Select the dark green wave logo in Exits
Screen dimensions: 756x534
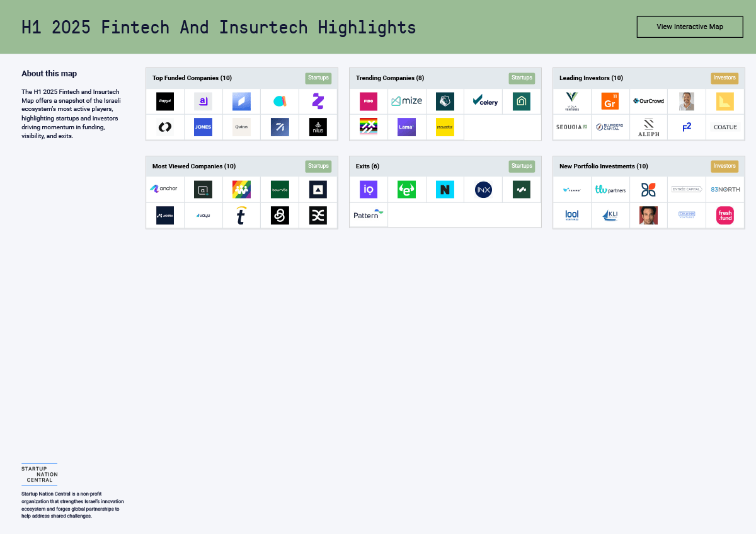click(x=522, y=190)
